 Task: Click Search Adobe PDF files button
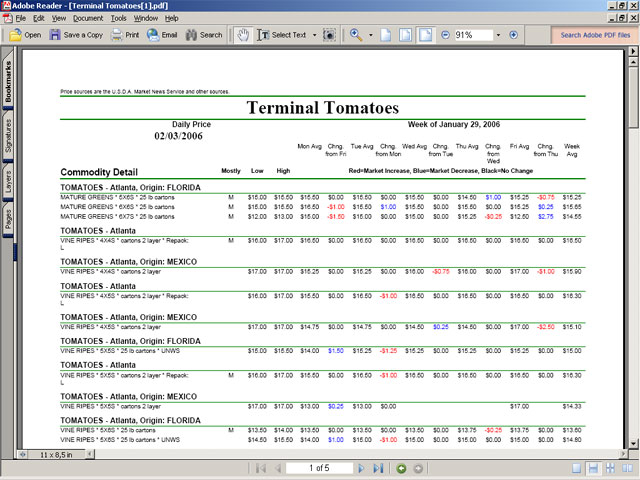[x=595, y=35]
